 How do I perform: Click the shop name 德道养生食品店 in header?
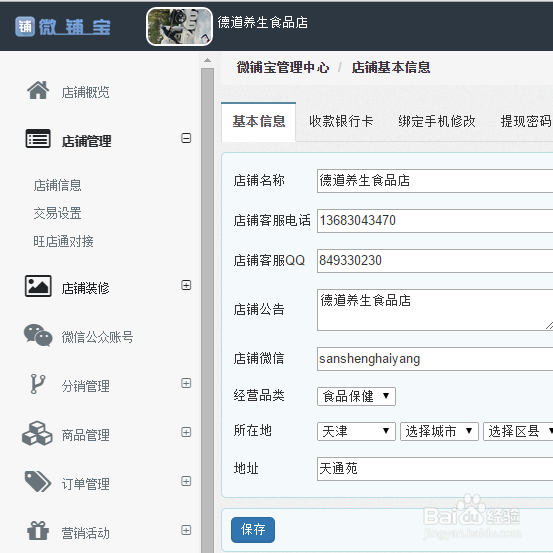click(262, 23)
